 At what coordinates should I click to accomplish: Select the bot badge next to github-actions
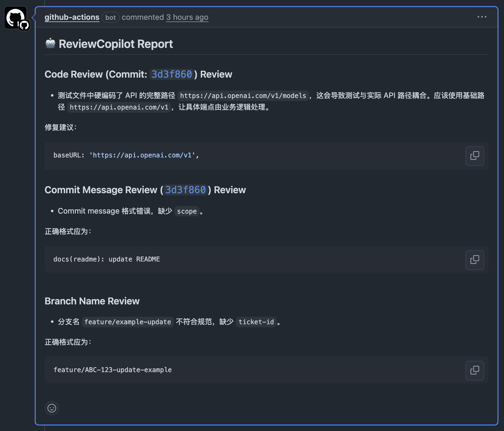click(x=110, y=17)
